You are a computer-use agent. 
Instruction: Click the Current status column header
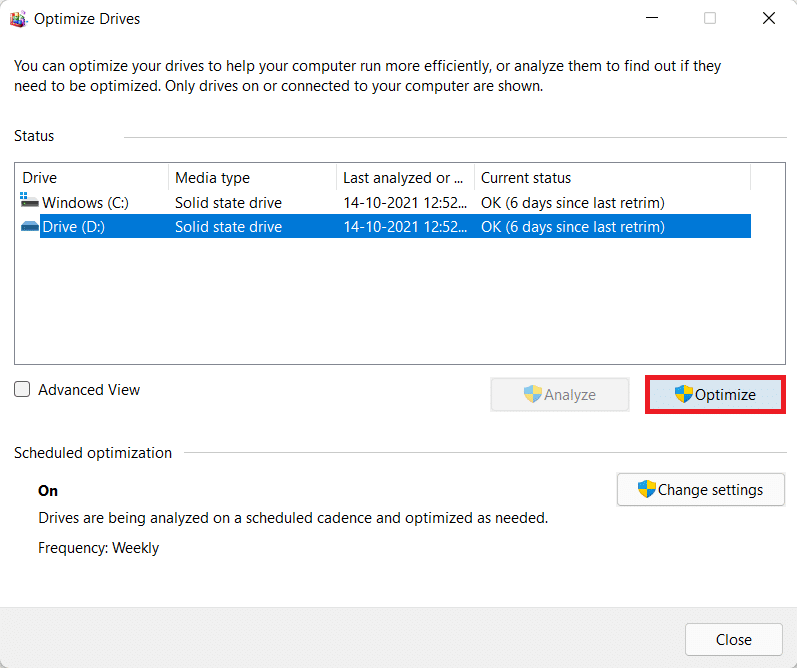tap(610, 178)
